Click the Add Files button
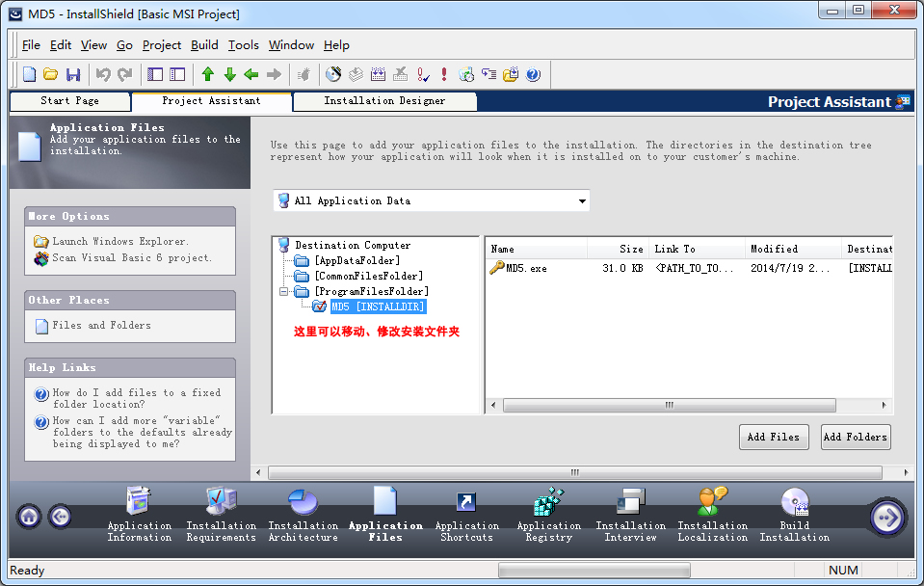924x586 pixels. 774,437
